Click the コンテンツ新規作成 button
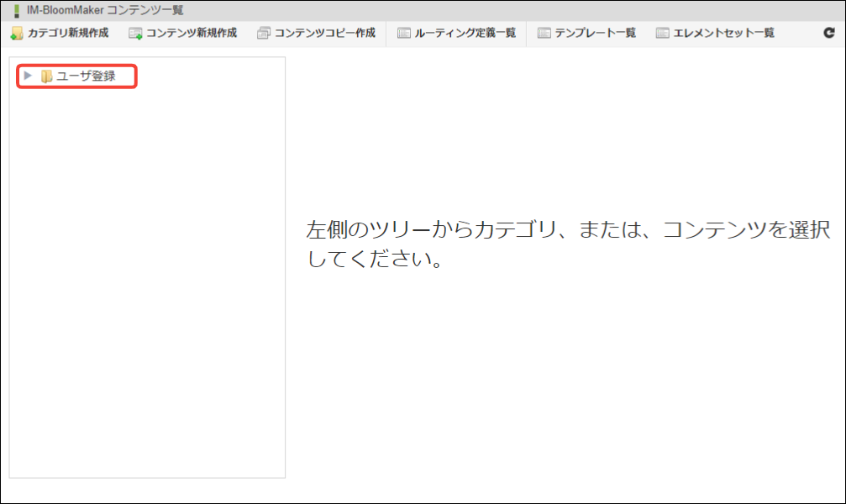Viewport: 846px width, 504px height. tap(183, 33)
